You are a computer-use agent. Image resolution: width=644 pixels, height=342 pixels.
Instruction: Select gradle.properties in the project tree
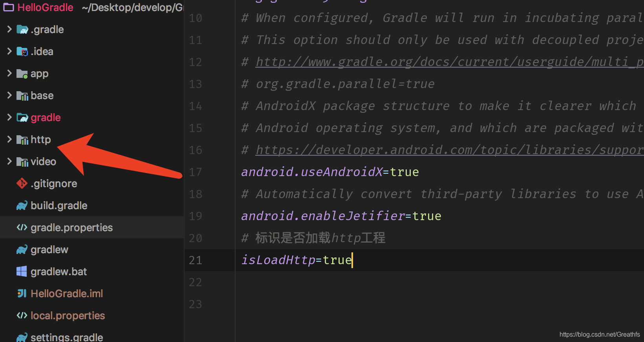pos(71,228)
